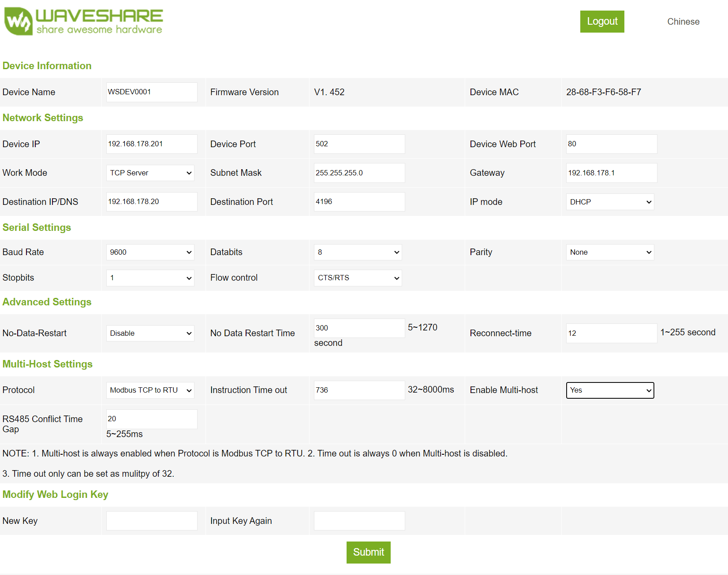
Task: Open the Work Mode dropdown
Action: [x=150, y=173]
